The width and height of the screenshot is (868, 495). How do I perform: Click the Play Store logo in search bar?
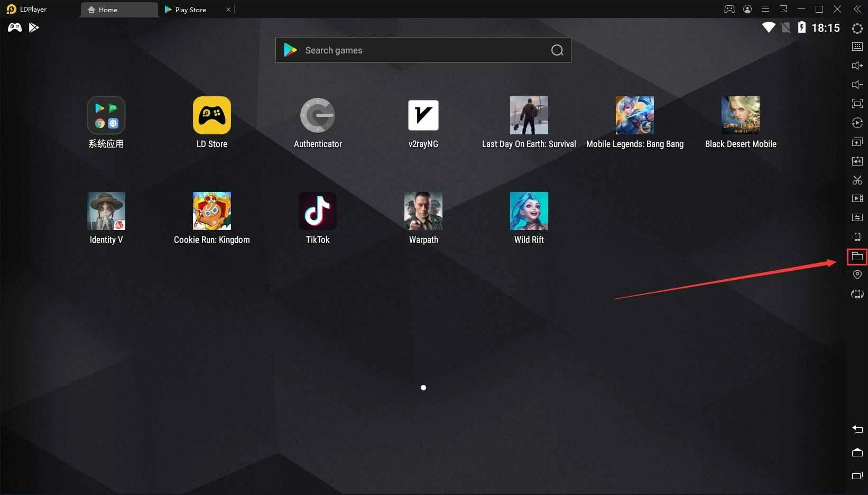coord(290,50)
